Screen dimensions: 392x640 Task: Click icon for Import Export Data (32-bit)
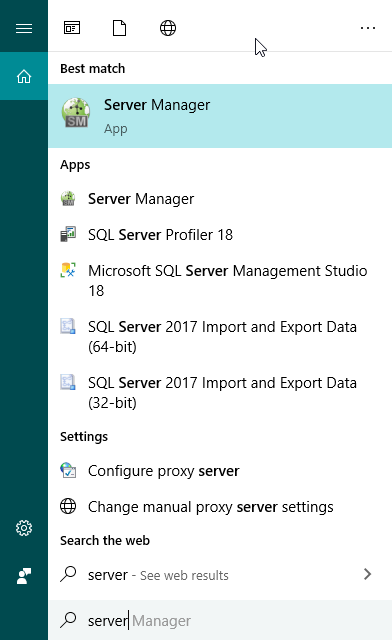68,382
